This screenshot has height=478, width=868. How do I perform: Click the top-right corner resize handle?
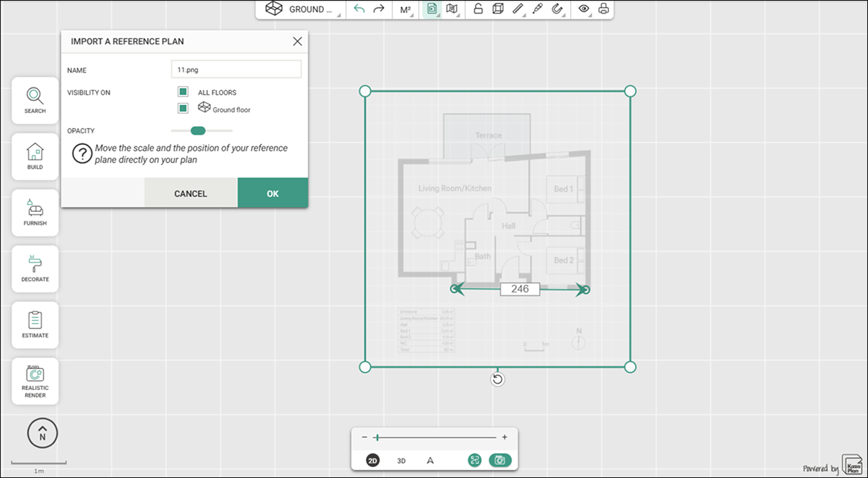tap(630, 91)
